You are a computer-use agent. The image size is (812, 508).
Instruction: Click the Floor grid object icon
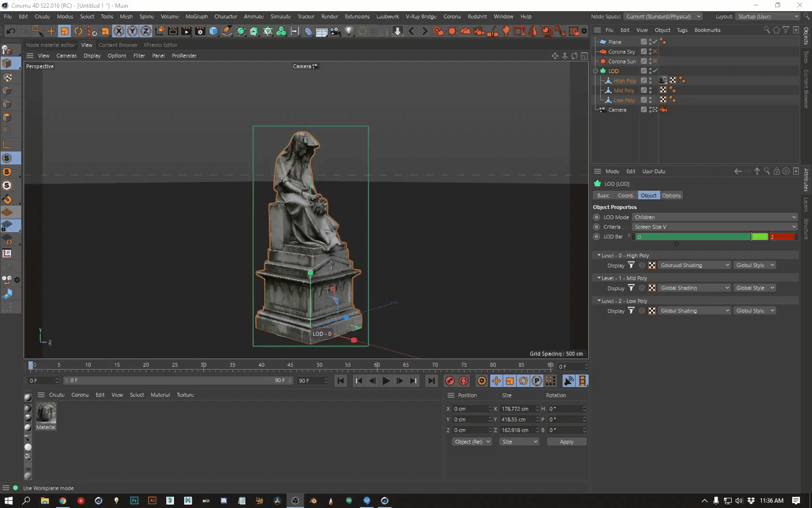point(321,31)
